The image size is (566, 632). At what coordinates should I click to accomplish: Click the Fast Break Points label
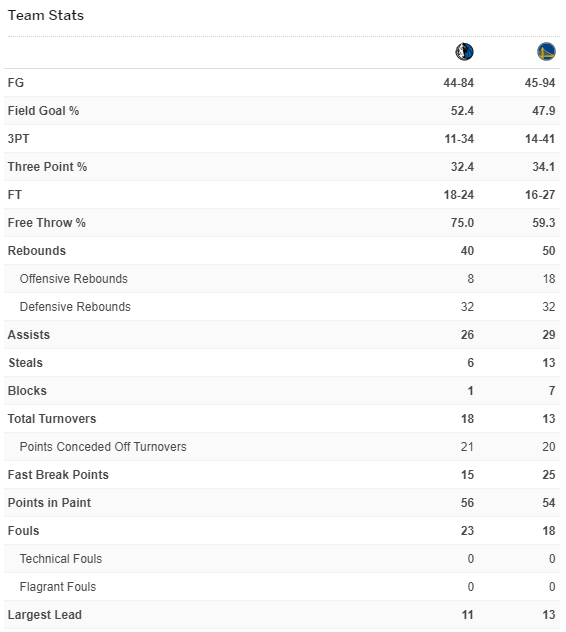(x=58, y=475)
